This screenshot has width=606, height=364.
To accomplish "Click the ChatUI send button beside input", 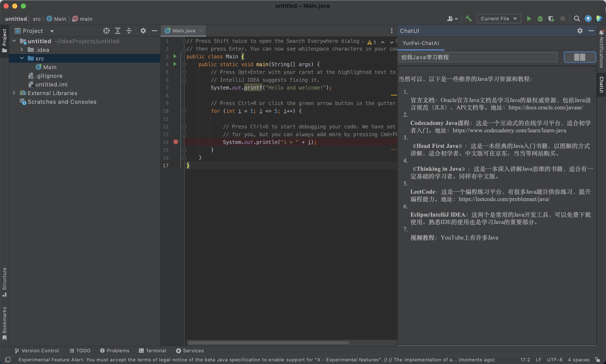I will [x=579, y=57].
